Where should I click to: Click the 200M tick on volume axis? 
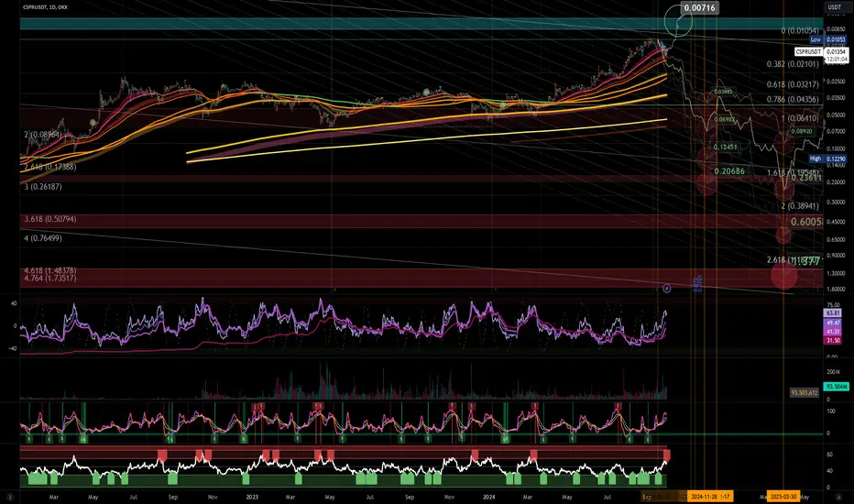tap(833, 372)
